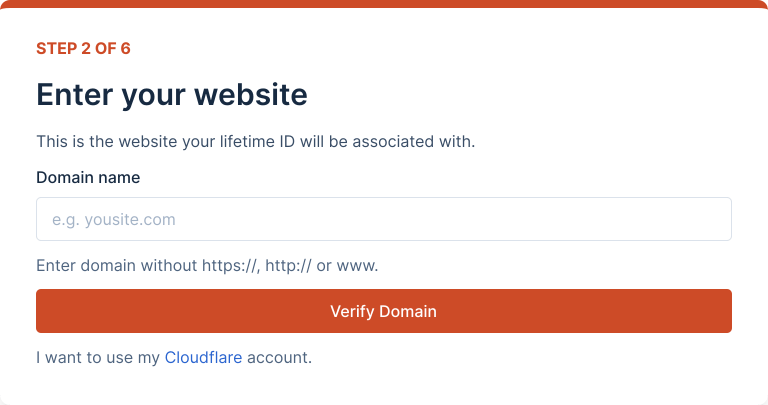Click the word "website" in the heading
This screenshot has height=405, width=768.
(x=250, y=95)
